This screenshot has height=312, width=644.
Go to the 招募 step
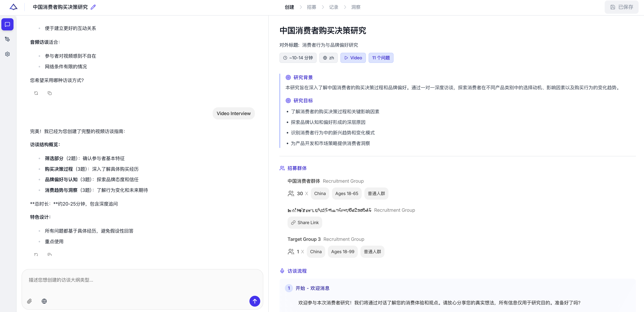312,7
